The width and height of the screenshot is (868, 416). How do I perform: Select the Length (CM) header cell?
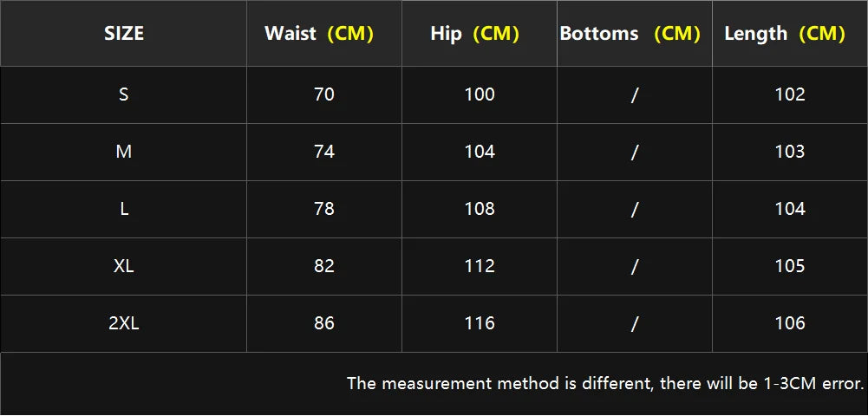tap(785, 34)
